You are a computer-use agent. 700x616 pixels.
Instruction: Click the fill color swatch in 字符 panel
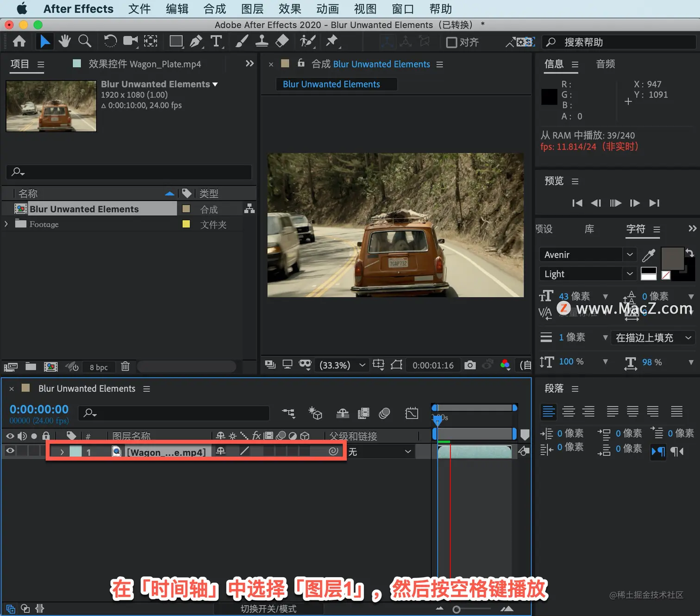672,259
